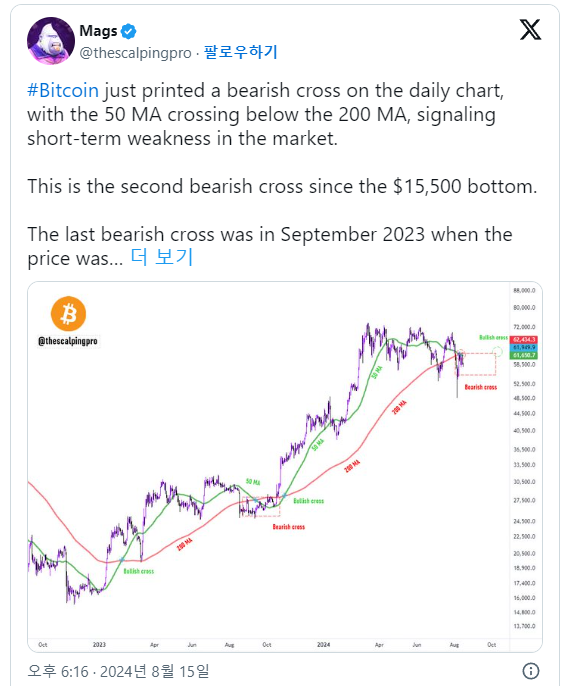Click the Mags display name
The image size is (568, 686).
98,31
